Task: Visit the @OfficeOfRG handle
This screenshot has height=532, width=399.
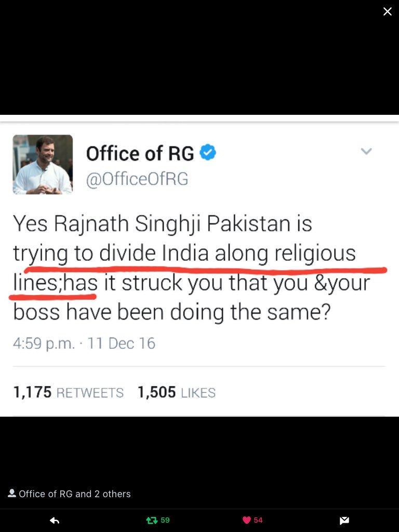Action: coord(137,179)
